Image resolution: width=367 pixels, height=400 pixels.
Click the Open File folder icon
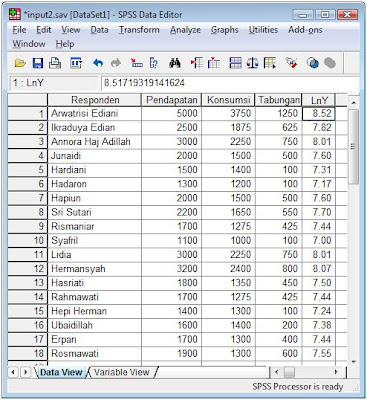tap(20, 63)
